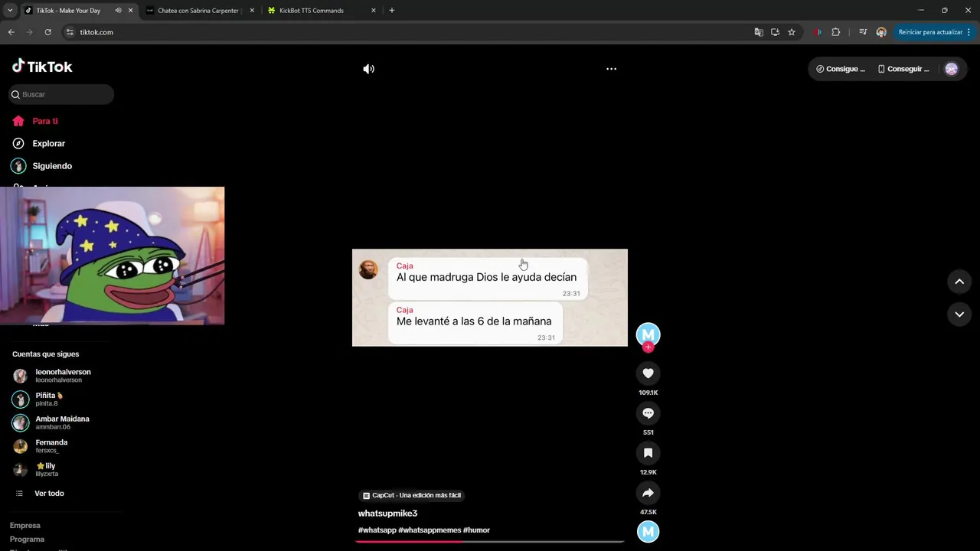Translate this page icon
The image size is (980, 551).
[759, 32]
